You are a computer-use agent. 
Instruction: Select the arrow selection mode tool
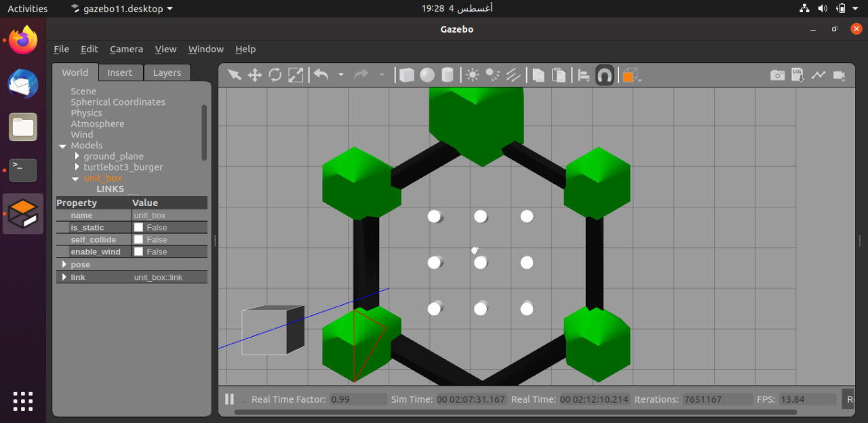[x=234, y=75]
